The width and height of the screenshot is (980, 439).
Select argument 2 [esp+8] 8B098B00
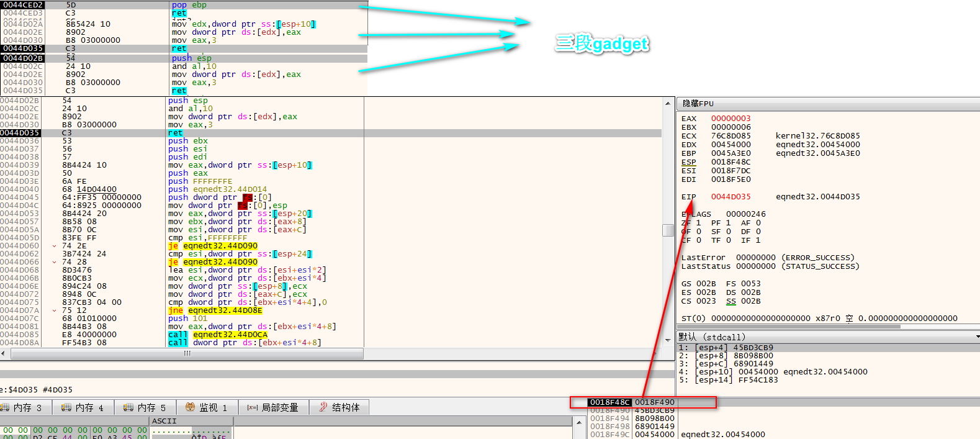tap(828, 356)
